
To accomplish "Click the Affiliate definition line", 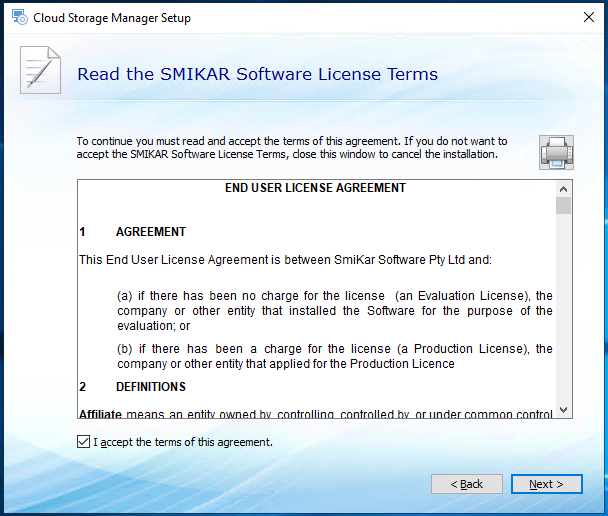I will (x=316, y=414).
